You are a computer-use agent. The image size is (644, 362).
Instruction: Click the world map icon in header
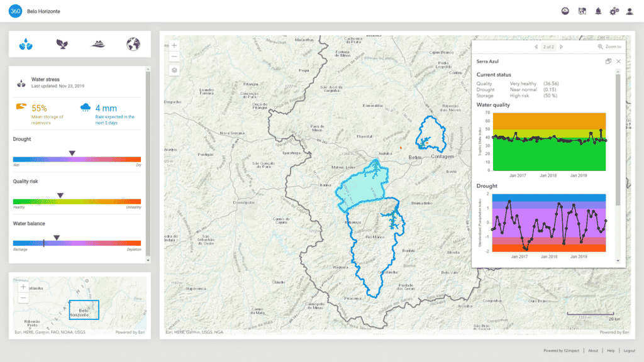coord(582,11)
